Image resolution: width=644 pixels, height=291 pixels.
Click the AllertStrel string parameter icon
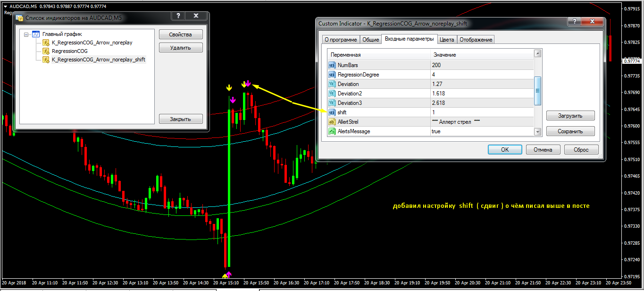[332, 122]
